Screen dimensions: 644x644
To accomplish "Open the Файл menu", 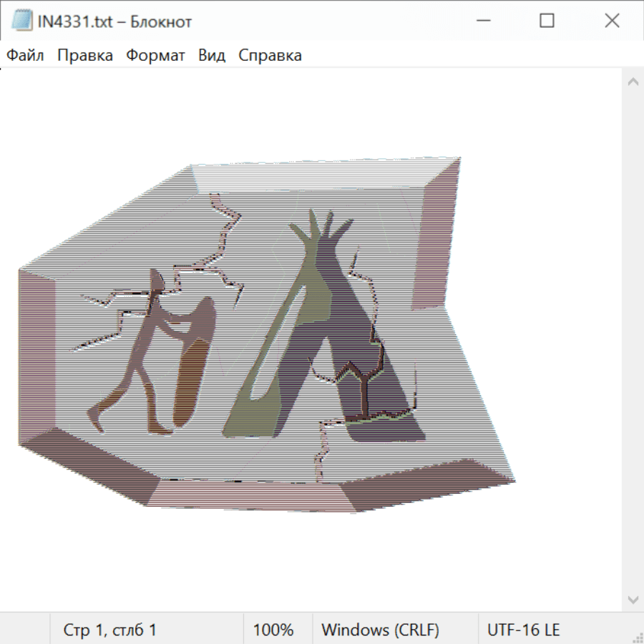I will tap(25, 56).
